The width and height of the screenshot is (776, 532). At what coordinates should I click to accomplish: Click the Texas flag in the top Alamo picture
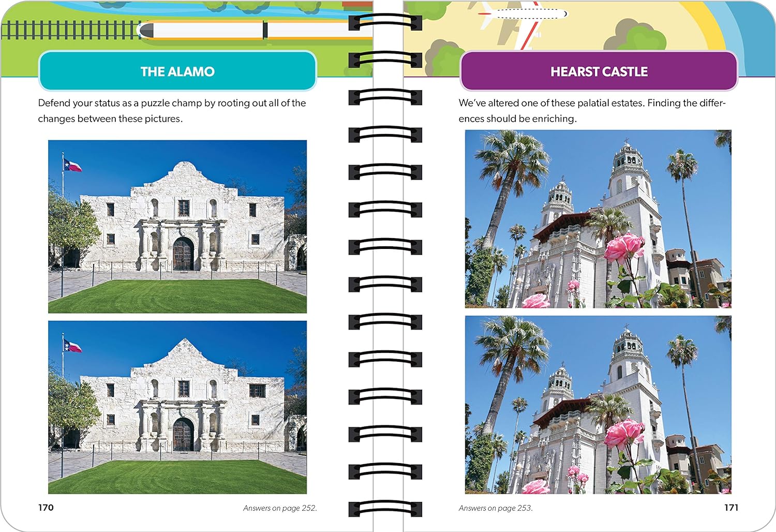point(72,165)
